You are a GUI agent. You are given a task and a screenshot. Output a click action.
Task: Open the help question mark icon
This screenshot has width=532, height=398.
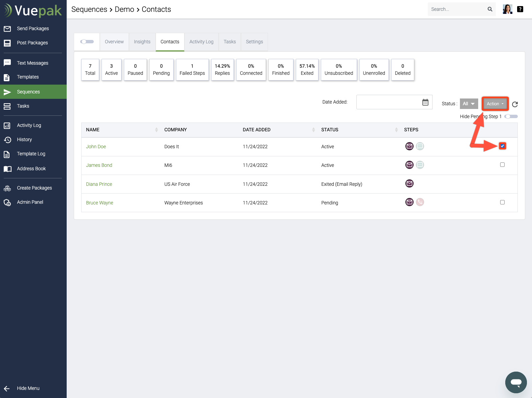coord(520,9)
